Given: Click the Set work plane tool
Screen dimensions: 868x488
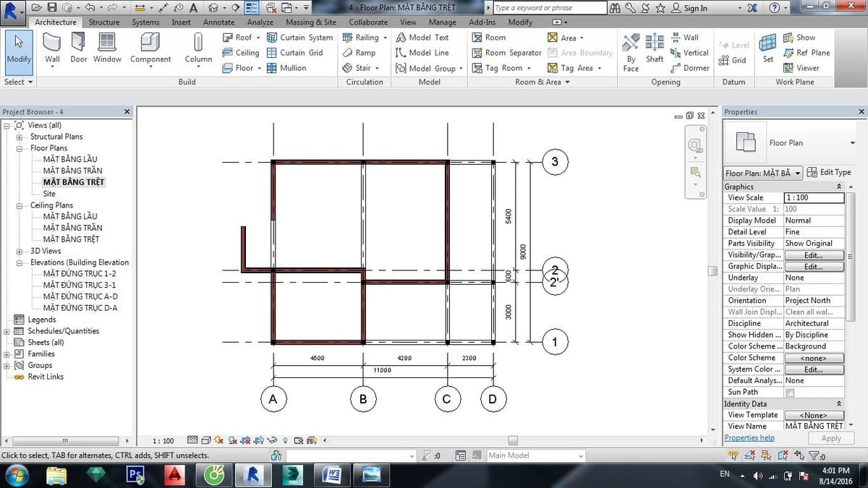Looking at the screenshot, I should (x=768, y=49).
